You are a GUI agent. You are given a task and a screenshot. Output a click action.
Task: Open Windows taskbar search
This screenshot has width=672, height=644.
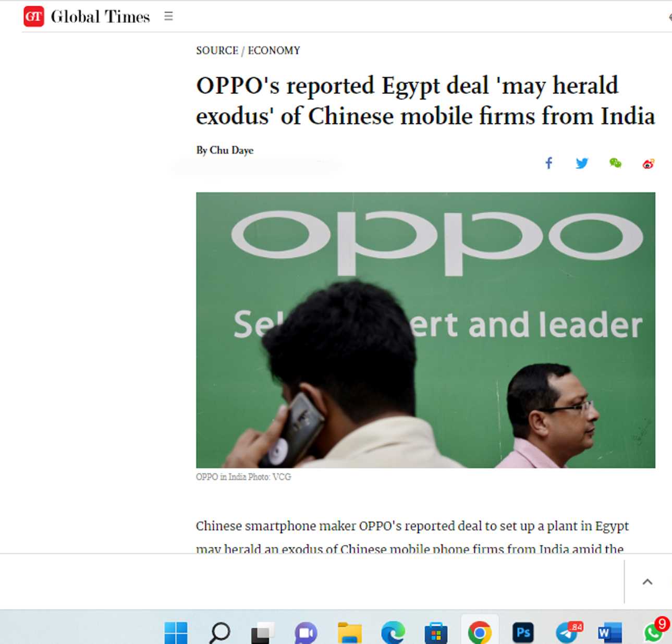(219, 633)
